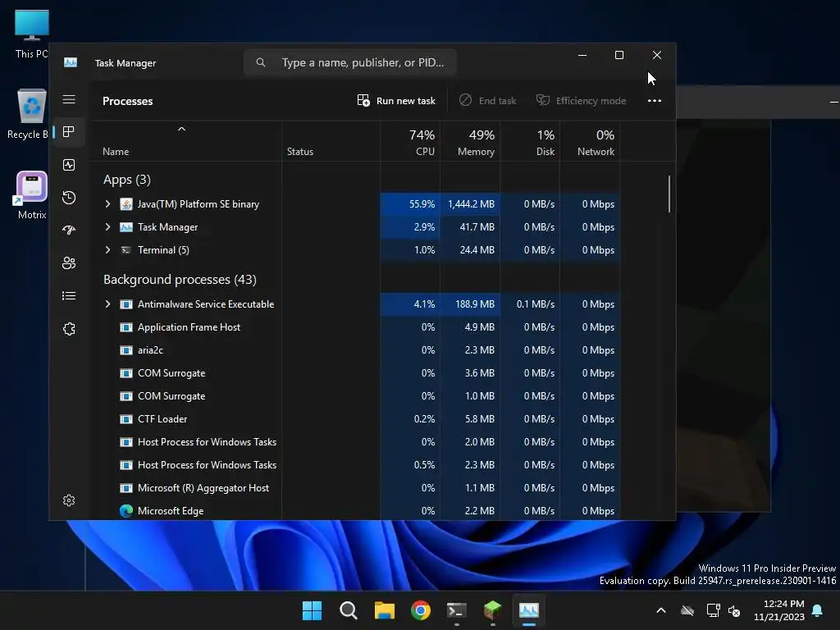Screen dimensions: 840x630
Task: Sort by CPU column header
Action: click(410, 141)
